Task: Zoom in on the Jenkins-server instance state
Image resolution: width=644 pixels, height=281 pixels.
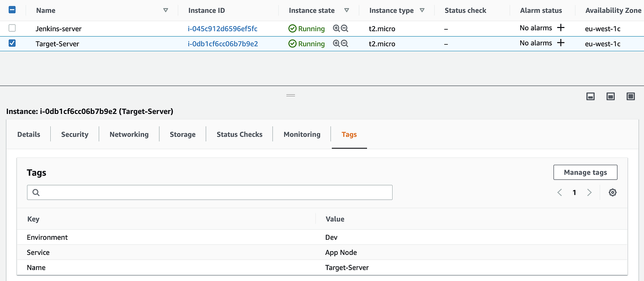Action: point(336,28)
